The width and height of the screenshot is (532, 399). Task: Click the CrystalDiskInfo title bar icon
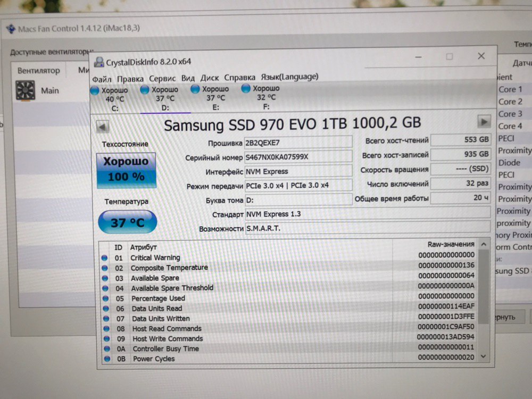click(99, 62)
